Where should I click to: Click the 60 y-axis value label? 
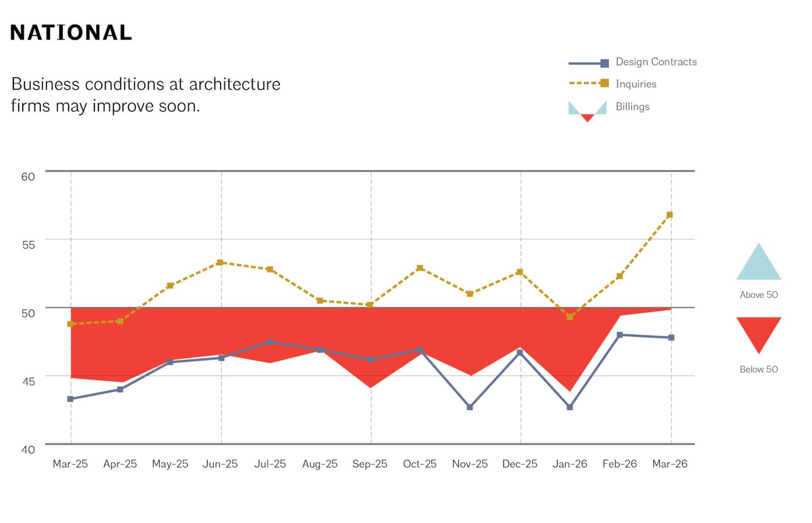[28, 177]
